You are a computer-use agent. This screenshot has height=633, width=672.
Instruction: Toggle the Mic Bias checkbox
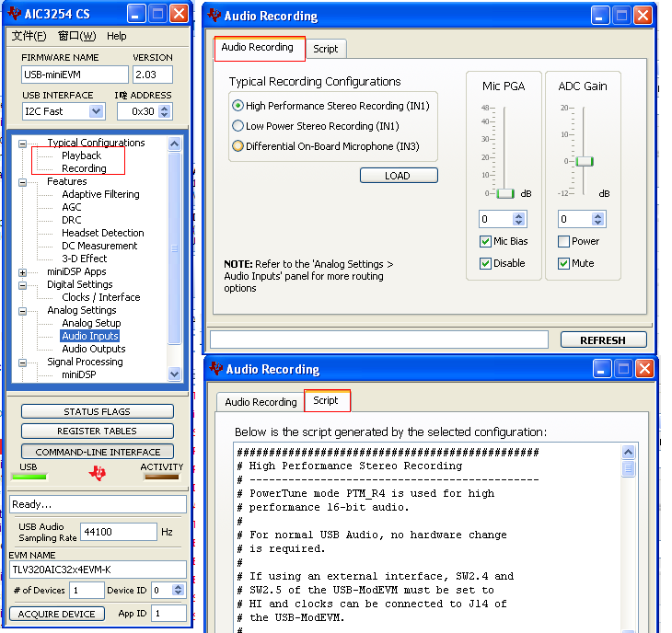coord(485,242)
